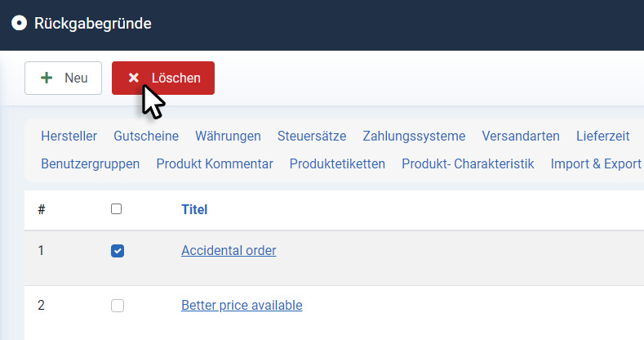Sort the table by Titel column
The image size is (644, 340).
tap(194, 209)
